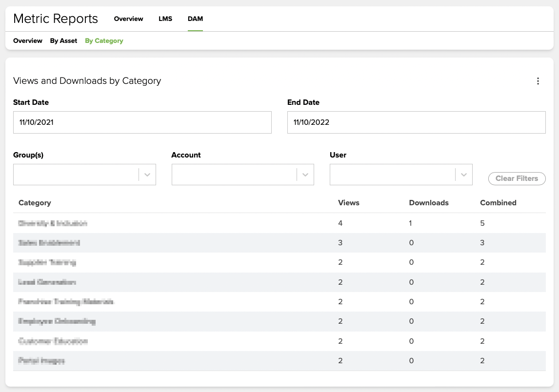Click the End Date input field
Image resolution: width=559 pixels, height=392 pixels.
tap(416, 122)
